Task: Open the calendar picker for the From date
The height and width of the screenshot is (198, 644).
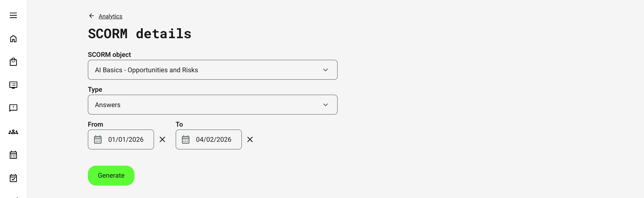Action: click(98, 139)
